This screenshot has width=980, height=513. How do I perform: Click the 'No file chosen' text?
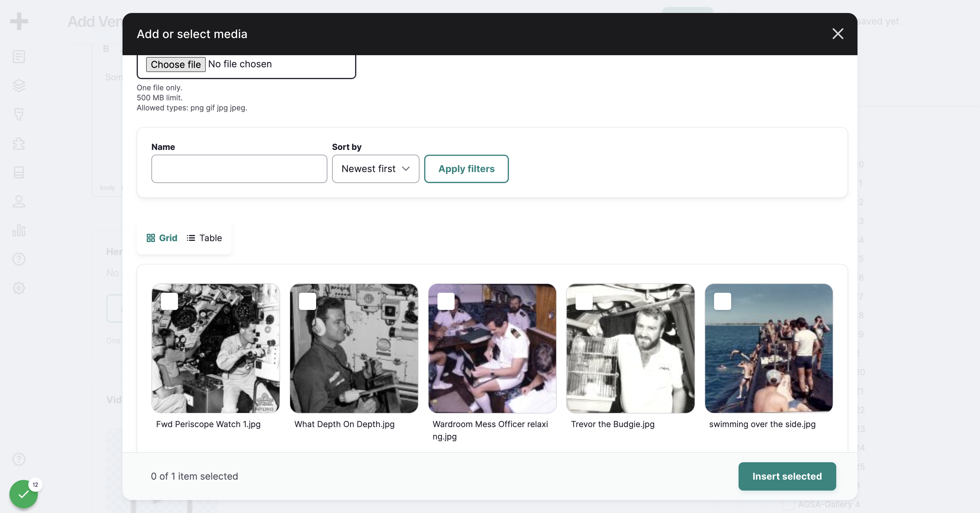point(240,64)
